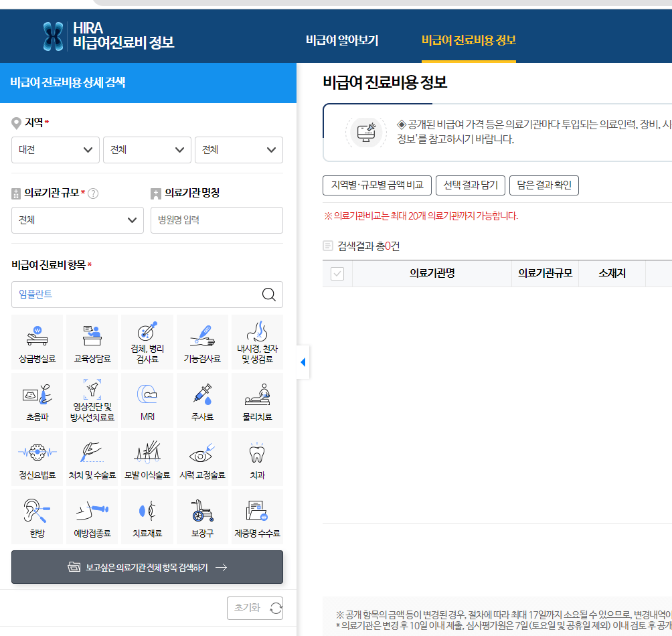This screenshot has width=672, height=636.
Task: Select the 예방접종료 category icon
Action: click(x=92, y=517)
